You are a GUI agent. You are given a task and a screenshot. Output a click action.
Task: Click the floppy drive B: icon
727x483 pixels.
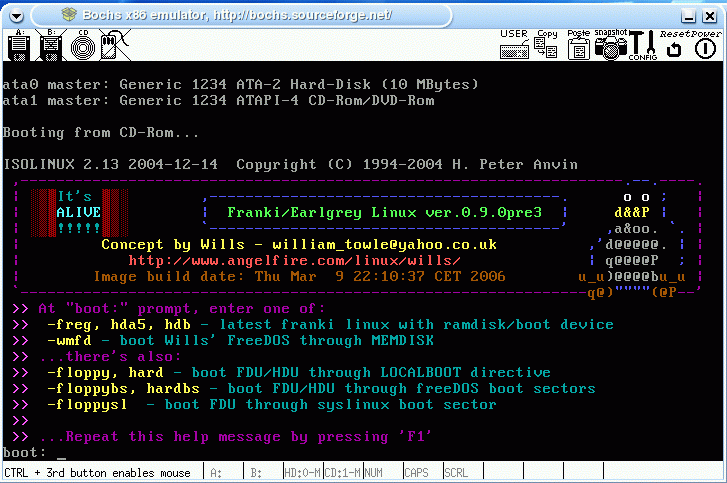pos(51,45)
